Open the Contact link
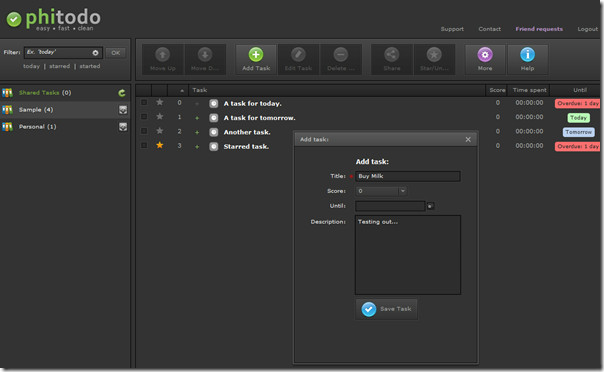604x372 pixels. 490,29
